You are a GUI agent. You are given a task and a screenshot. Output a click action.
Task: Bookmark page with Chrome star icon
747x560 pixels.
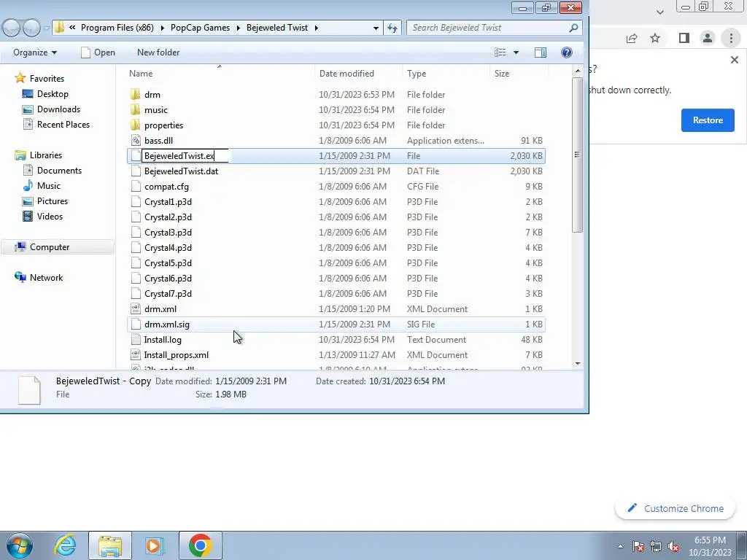pos(656,38)
